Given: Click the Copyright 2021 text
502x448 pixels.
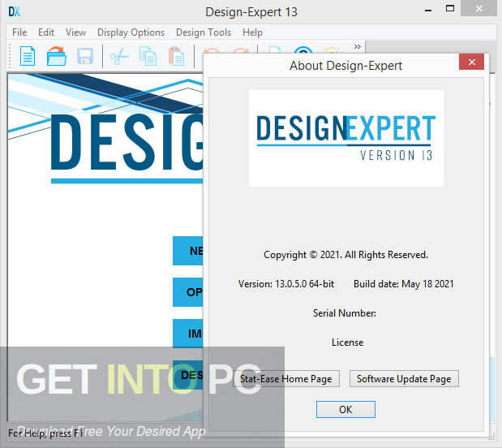Looking at the screenshot, I should [345, 255].
